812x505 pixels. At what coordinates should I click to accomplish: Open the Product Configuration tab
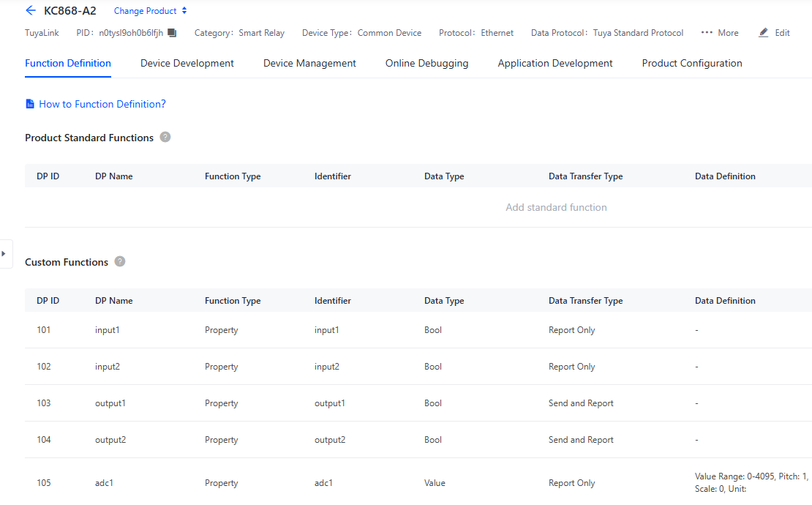[x=692, y=64]
